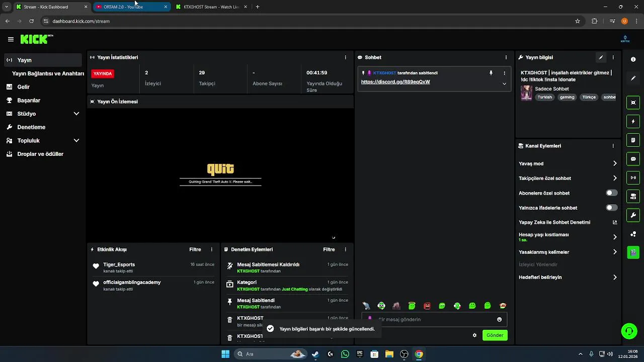This screenshot has width=644, height=362.
Task: Select Yayın Bağlantısı ve Anahtarı
Action: [48, 73]
